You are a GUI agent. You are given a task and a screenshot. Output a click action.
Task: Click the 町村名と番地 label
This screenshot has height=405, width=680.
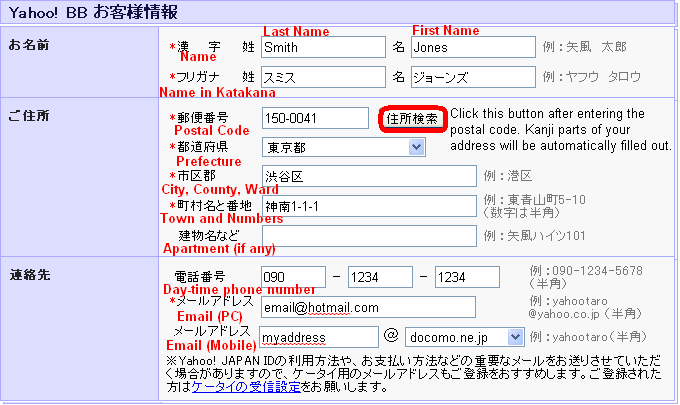pyautogui.click(x=214, y=205)
